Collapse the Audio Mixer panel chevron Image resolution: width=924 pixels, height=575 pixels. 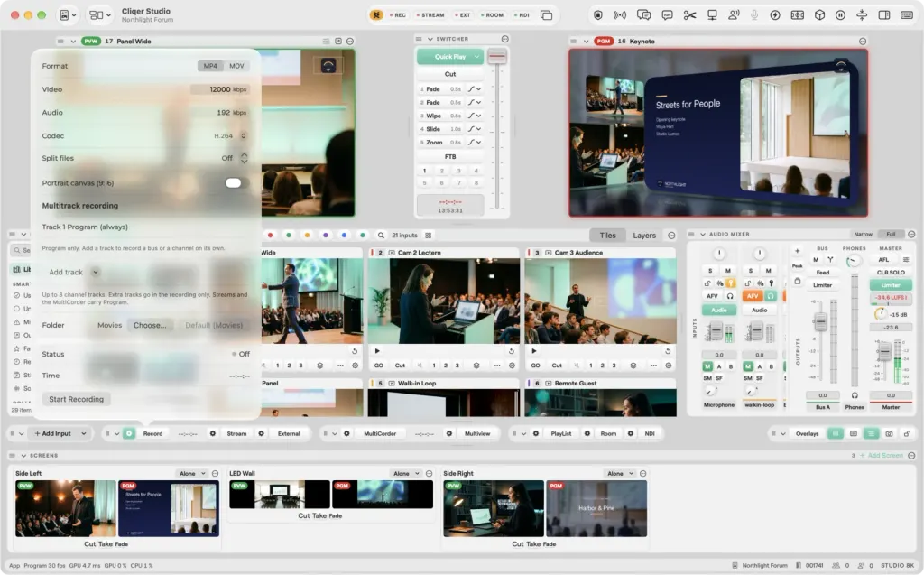point(702,234)
